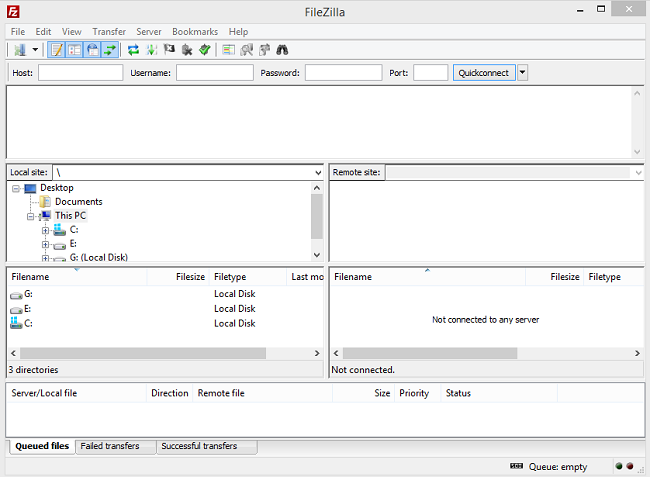Cancel current operation flag icon
Viewport: 650px width, 477px height.
pos(169,50)
